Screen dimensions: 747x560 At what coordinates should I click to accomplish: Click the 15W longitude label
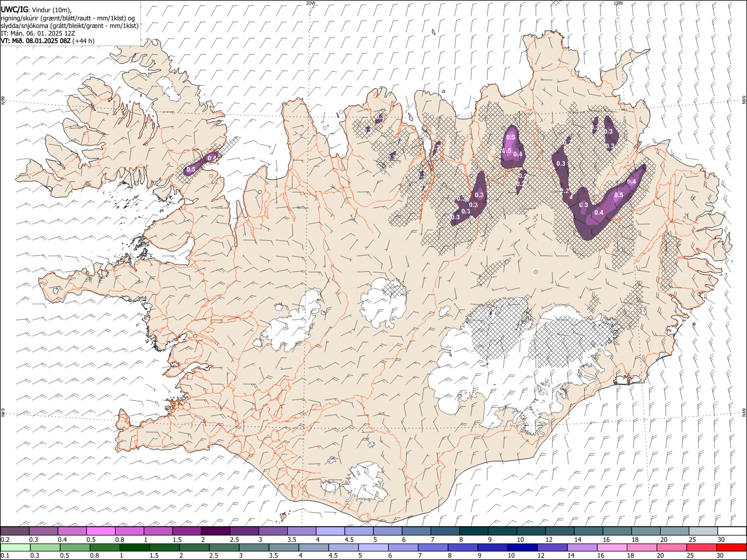(x=618, y=3)
